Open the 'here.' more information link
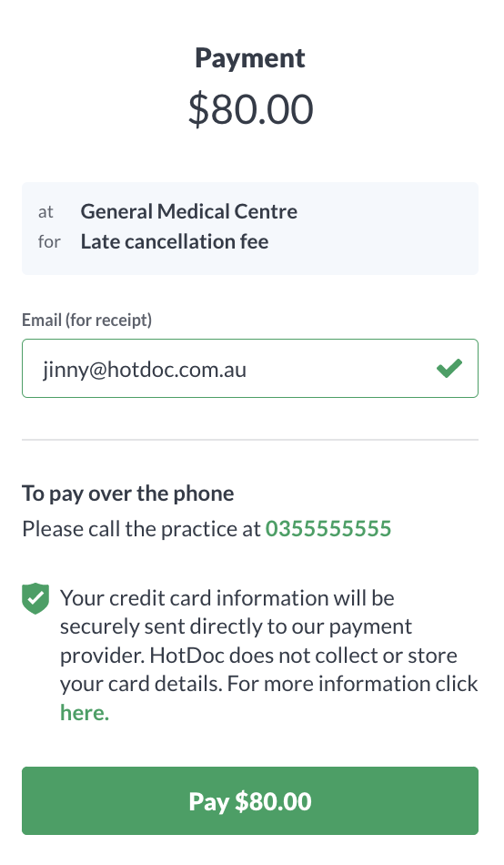The height and width of the screenshot is (865, 504). 85,712
